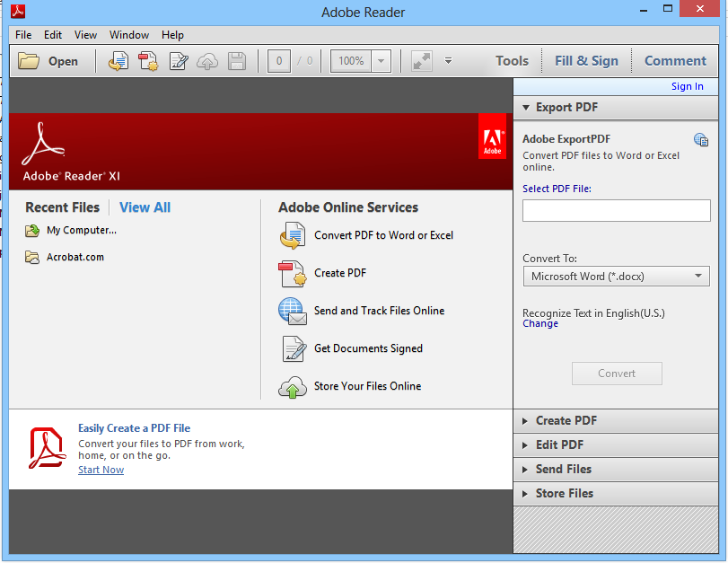This screenshot has height=563, width=728.
Task: Collapse the Export PDF section
Action: (x=616, y=108)
